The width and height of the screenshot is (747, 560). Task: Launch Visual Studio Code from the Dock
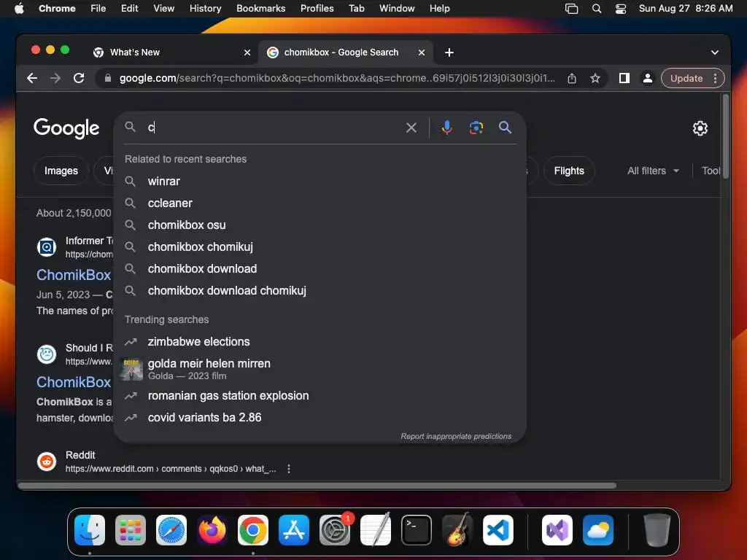(x=498, y=530)
